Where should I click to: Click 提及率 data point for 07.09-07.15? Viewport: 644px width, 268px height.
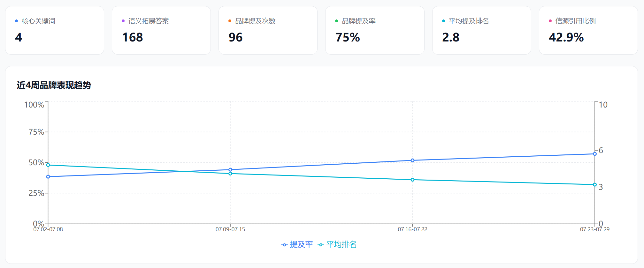230,170
